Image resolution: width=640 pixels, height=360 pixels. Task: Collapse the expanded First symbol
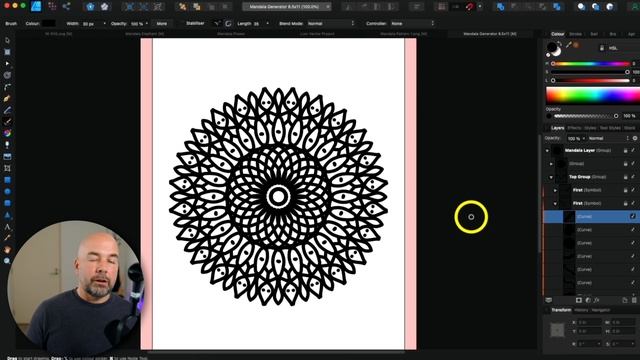click(555, 203)
